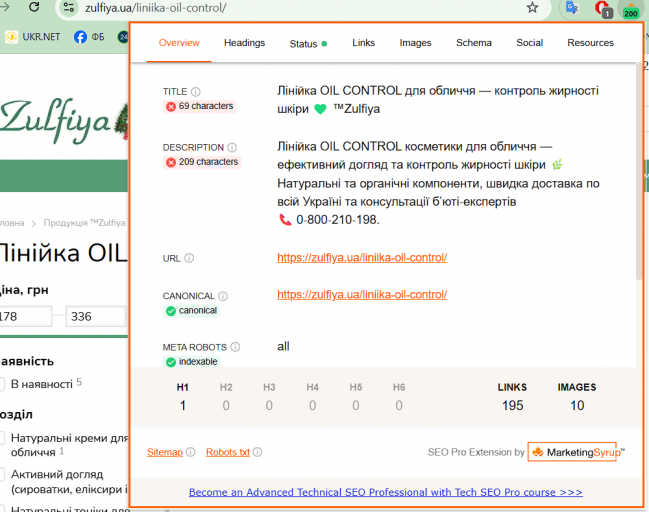Screen dimensions: 649x512
Task: Switch to the Headings tab
Action: pyautogui.click(x=244, y=43)
